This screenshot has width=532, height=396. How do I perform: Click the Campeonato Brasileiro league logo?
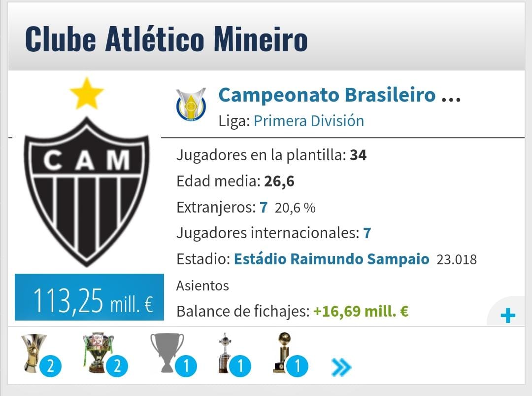pyautogui.click(x=191, y=105)
